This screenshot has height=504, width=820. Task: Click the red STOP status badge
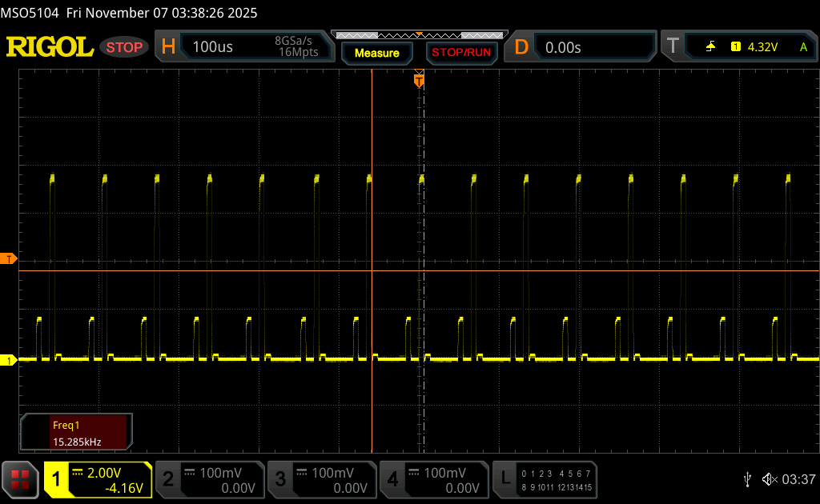coord(124,47)
